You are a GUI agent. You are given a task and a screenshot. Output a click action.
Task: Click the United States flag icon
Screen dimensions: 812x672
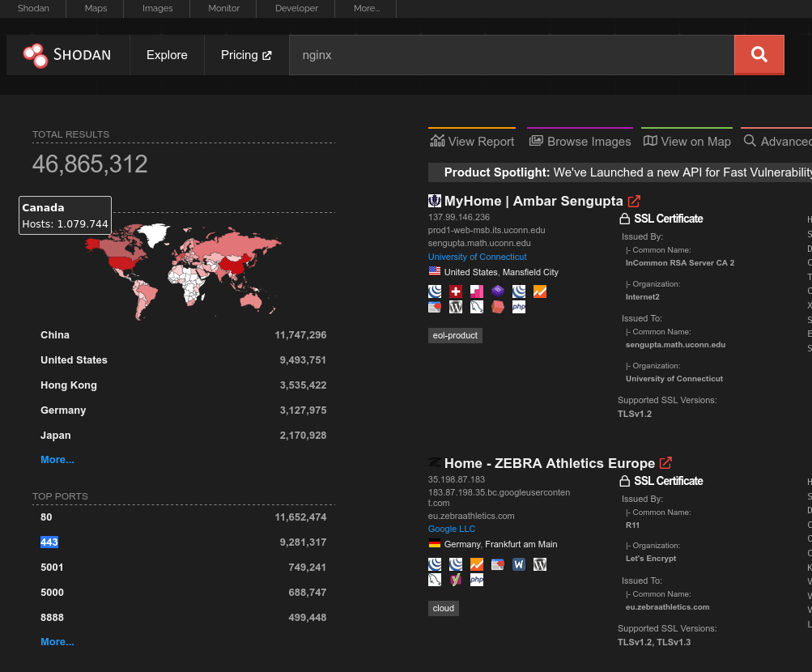click(x=435, y=271)
